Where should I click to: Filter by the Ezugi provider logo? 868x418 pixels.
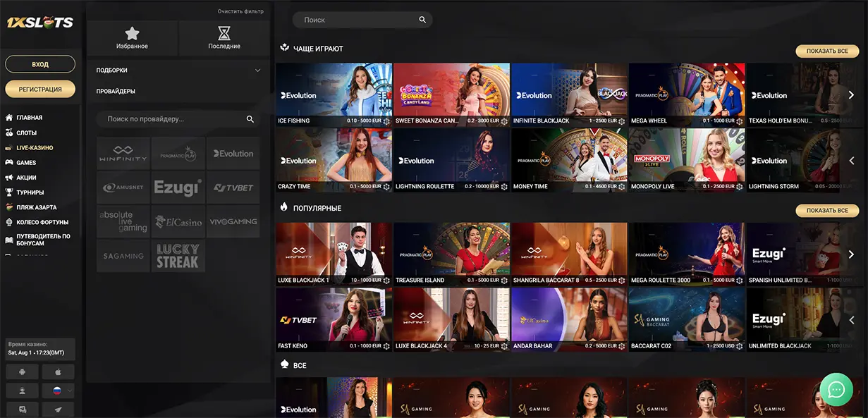pyautogui.click(x=178, y=188)
